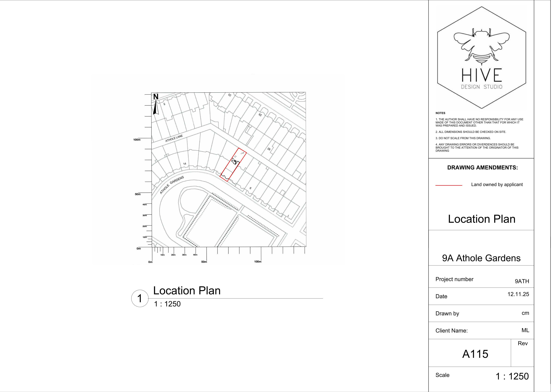554x392 pixels.
Task: Click the 'Client Name:' label
Action: coord(451,331)
